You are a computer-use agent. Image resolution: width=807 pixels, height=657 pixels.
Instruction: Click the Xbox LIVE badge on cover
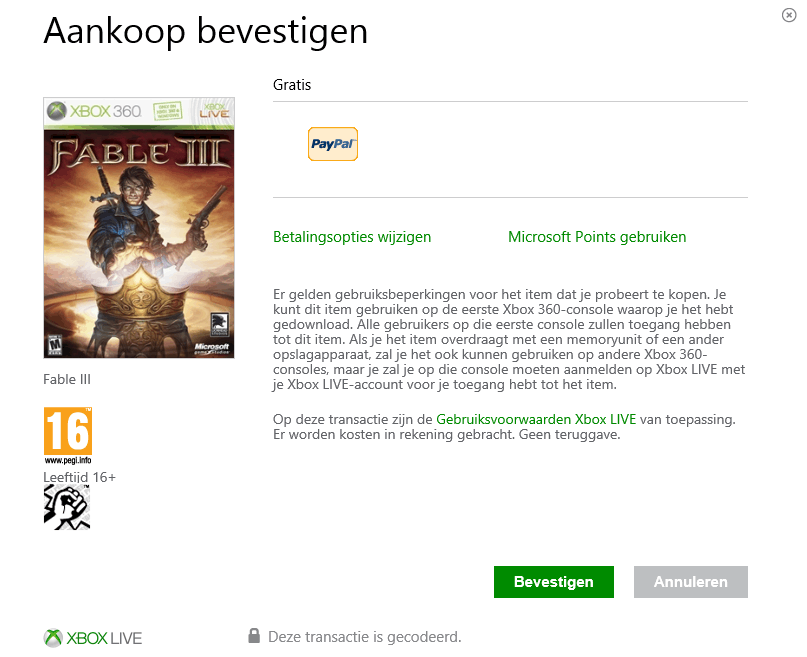[x=214, y=111]
